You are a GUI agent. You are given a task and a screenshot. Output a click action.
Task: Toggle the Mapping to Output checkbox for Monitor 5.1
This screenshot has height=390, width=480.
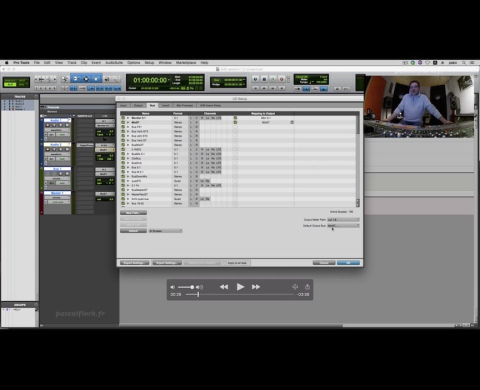click(x=235, y=118)
